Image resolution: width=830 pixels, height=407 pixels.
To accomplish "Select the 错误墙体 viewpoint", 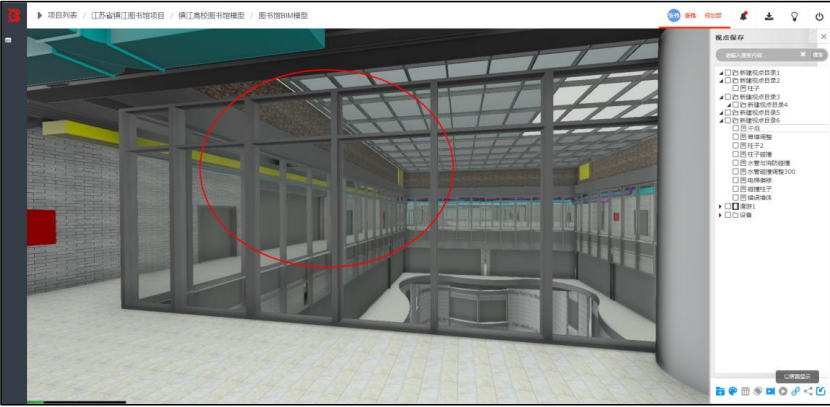I will click(760, 197).
